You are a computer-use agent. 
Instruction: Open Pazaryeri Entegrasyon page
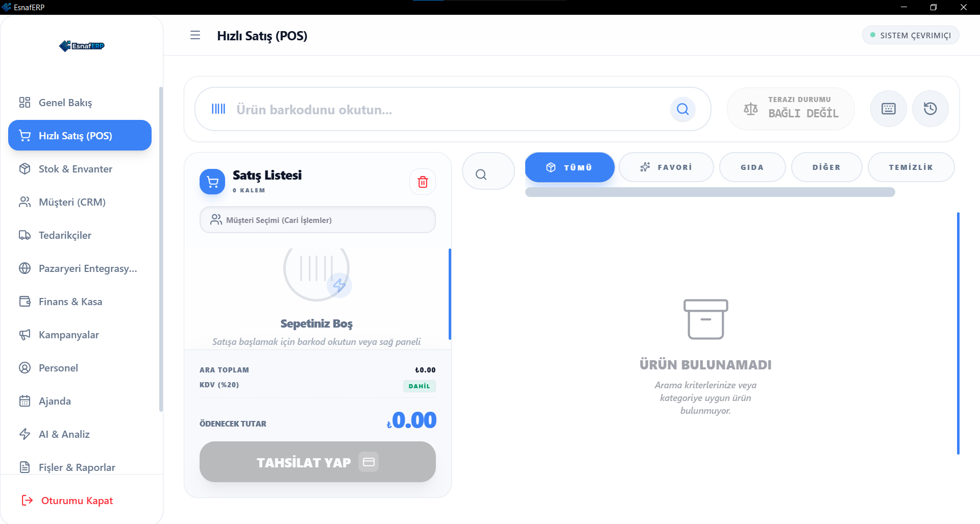click(80, 268)
